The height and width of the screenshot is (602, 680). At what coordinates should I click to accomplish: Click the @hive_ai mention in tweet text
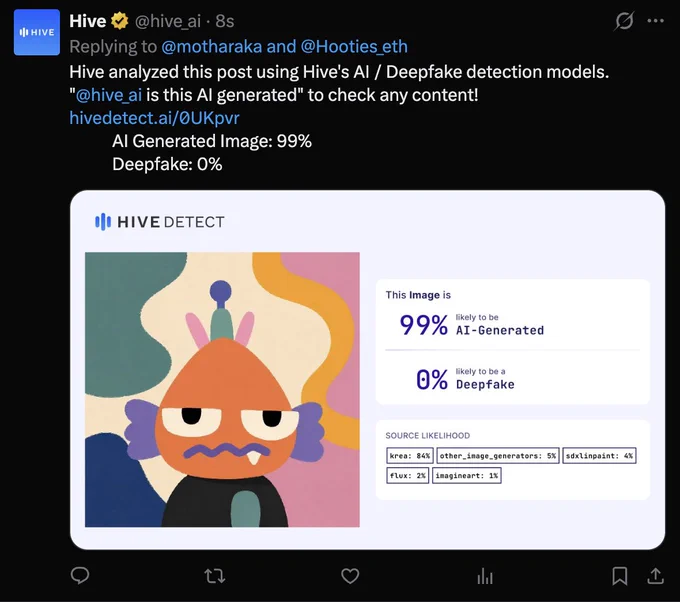[109, 95]
